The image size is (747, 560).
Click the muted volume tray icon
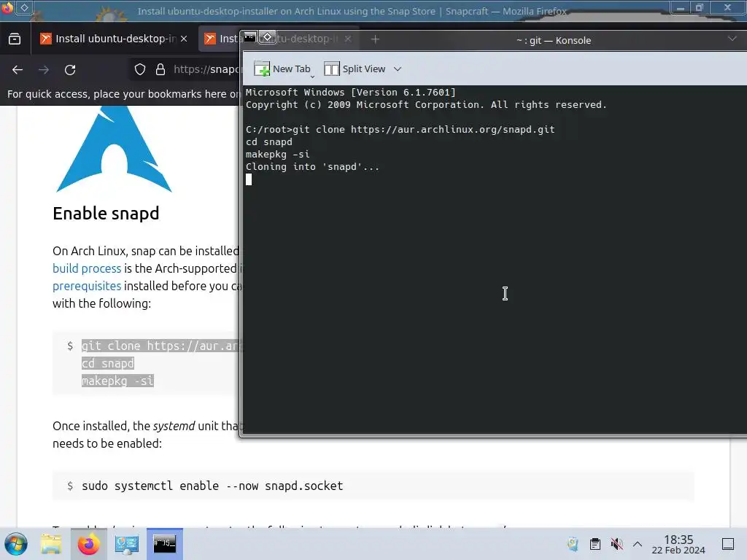click(x=616, y=544)
